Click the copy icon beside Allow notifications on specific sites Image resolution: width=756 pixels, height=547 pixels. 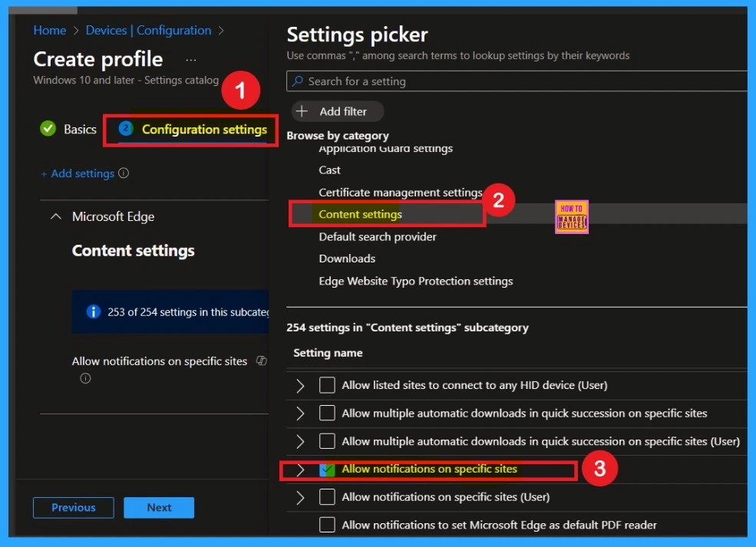coord(261,361)
